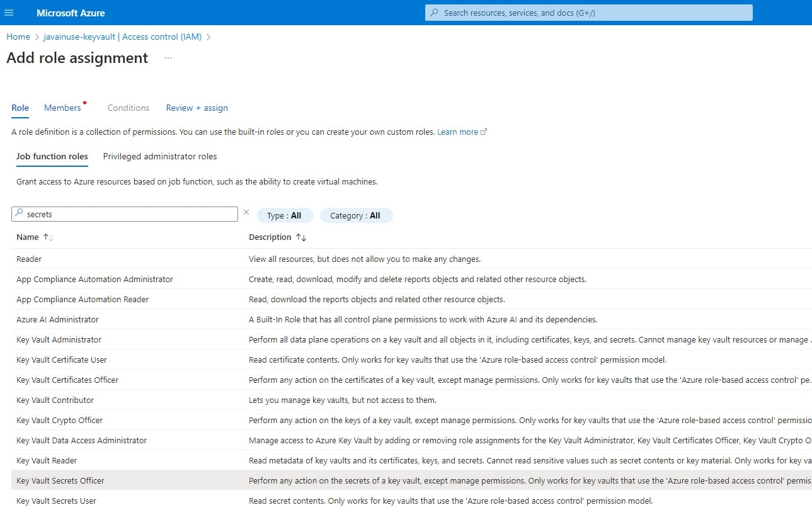Click search magnifier icon in top bar
Image resolution: width=812 pixels, height=510 pixels.
pyautogui.click(x=434, y=13)
